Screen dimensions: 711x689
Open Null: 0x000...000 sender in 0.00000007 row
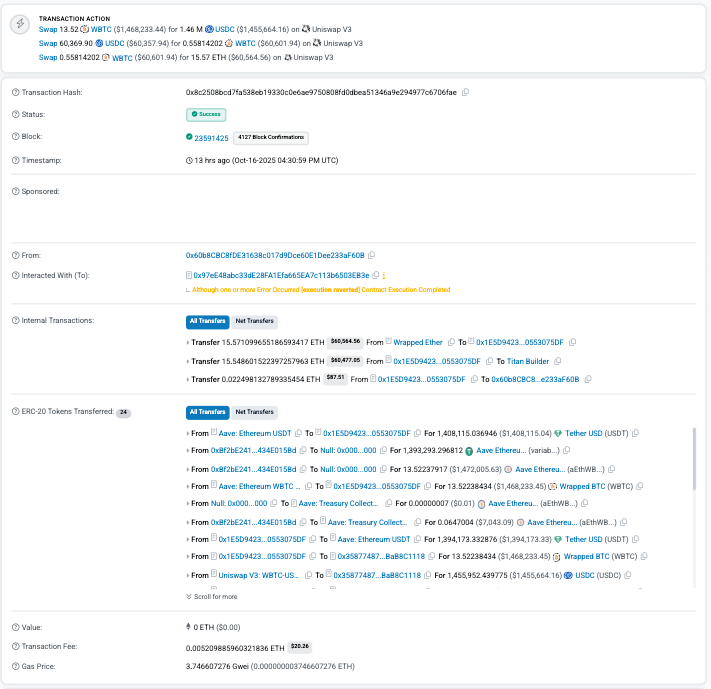(x=239, y=503)
